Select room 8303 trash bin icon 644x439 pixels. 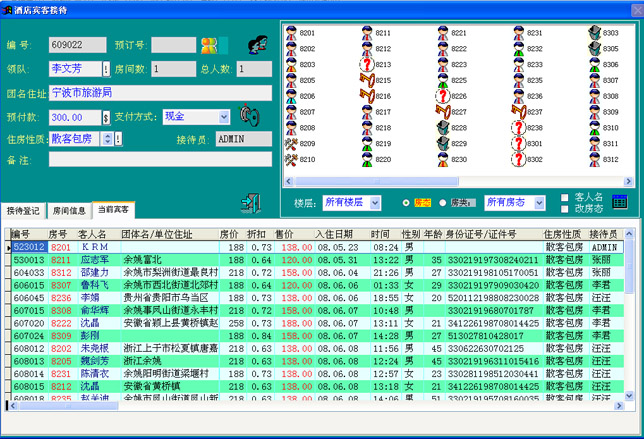(x=593, y=33)
